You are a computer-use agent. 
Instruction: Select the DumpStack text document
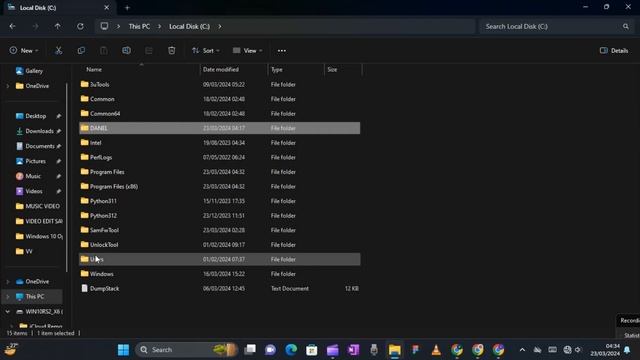click(220, 289)
